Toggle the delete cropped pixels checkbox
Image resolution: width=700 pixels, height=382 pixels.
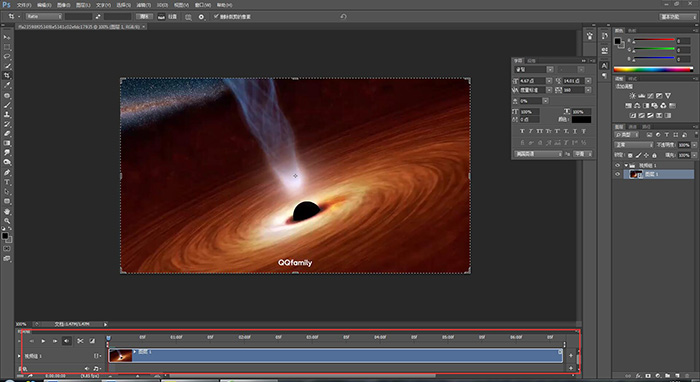216,17
